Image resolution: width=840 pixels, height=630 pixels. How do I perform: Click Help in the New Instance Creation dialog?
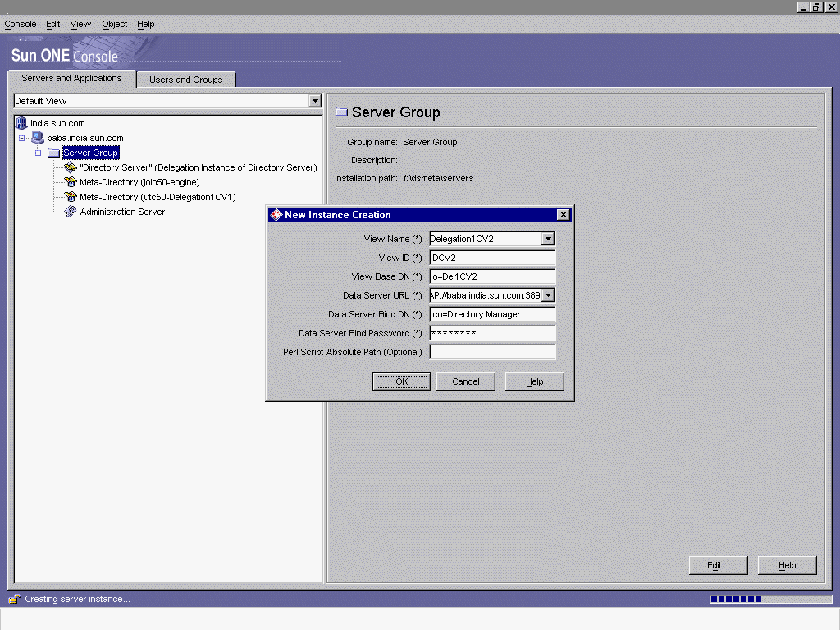point(534,381)
